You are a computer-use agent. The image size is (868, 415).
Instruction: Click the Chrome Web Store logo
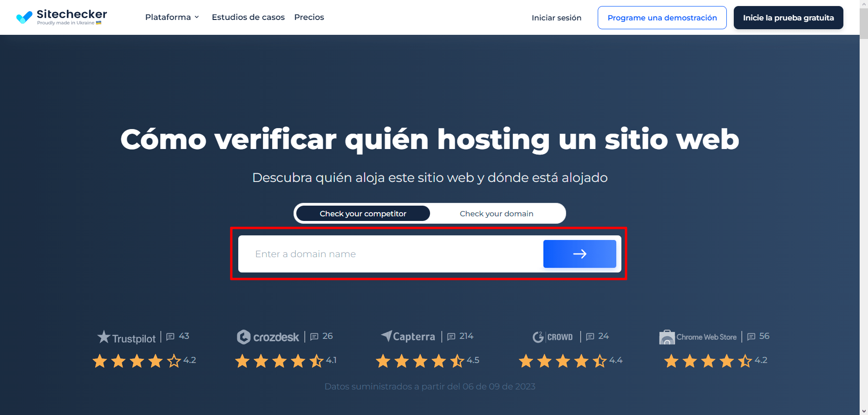(x=698, y=337)
